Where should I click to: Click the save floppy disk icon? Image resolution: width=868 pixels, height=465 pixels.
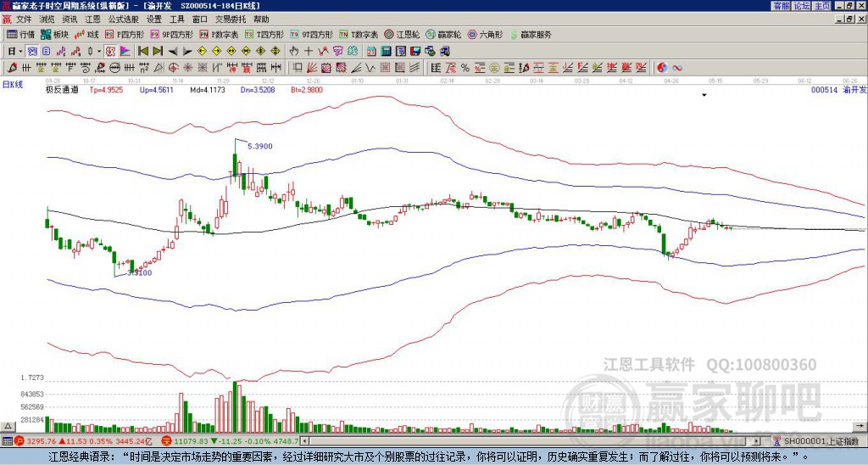click(415, 52)
